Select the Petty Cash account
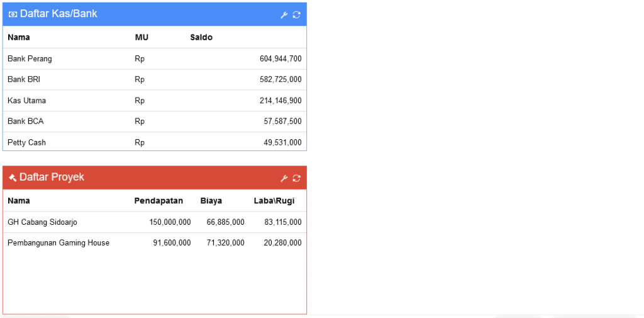 (155, 142)
